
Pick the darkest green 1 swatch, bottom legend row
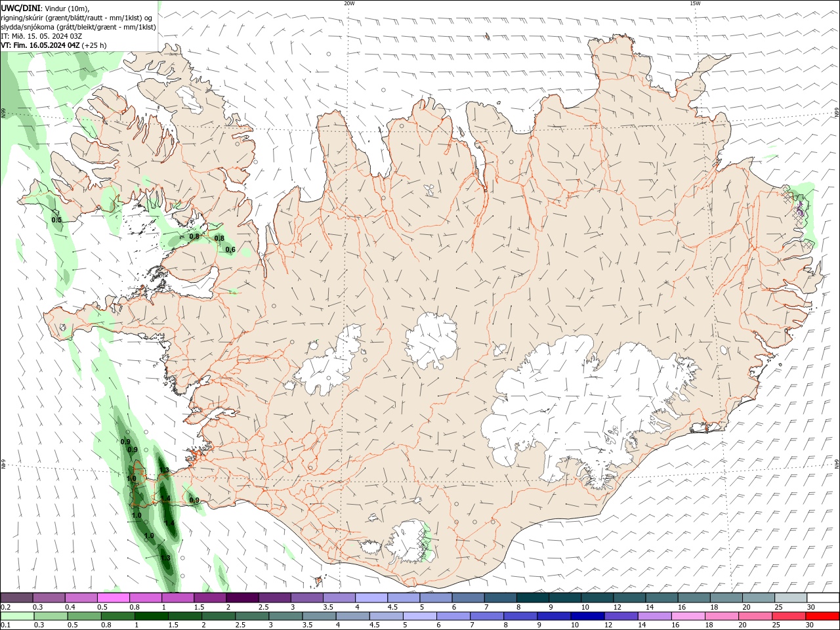[x=152, y=616]
